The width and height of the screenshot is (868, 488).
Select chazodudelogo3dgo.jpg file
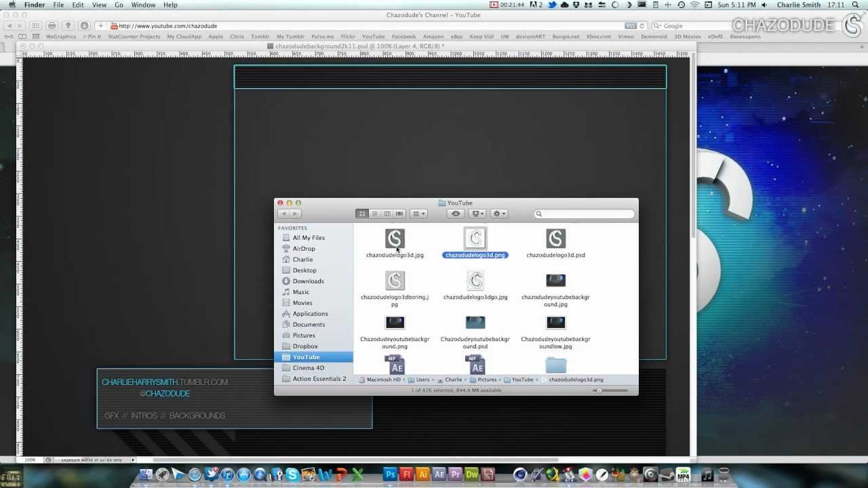[x=475, y=281]
